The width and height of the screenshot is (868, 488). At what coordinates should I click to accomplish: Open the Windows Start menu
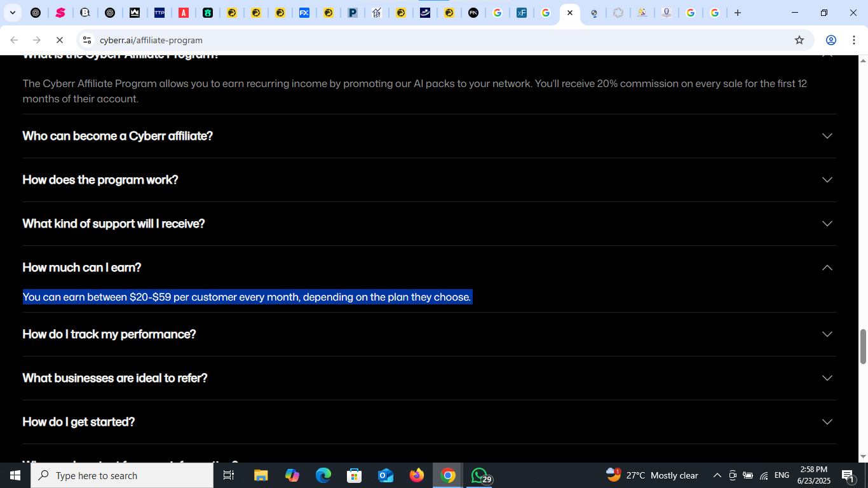(x=15, y=475)
